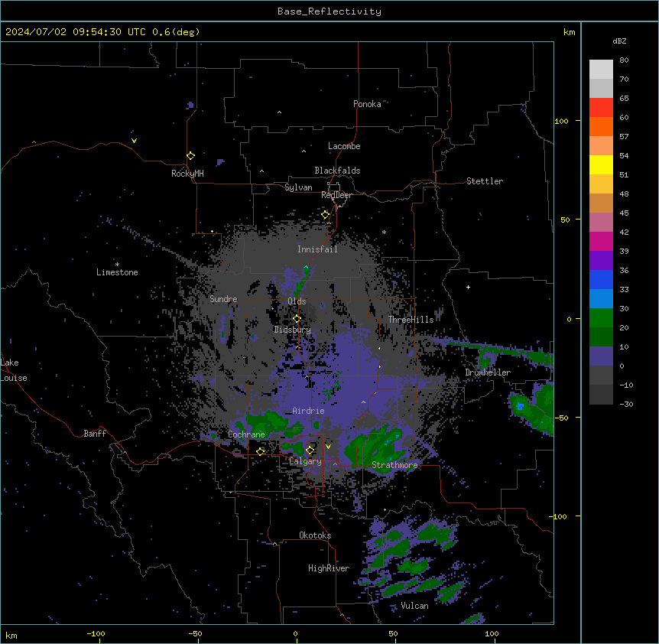Click the ThreeHills town label
659x644 pixels.
(x=411, y=320)
